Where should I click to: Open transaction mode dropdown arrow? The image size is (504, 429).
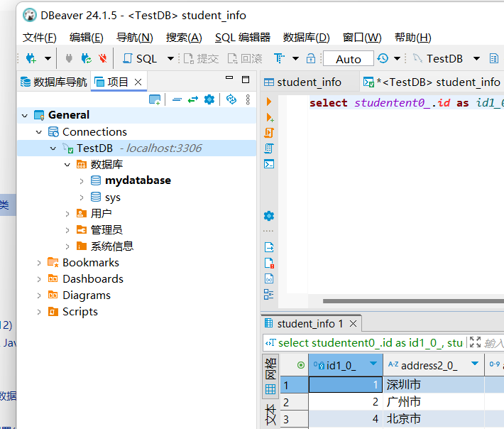(x=295, y=58)
